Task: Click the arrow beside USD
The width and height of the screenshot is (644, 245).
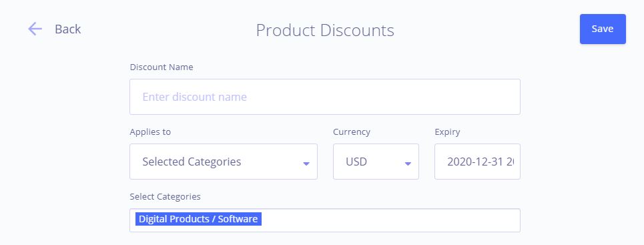Action: tap(408, 164)
